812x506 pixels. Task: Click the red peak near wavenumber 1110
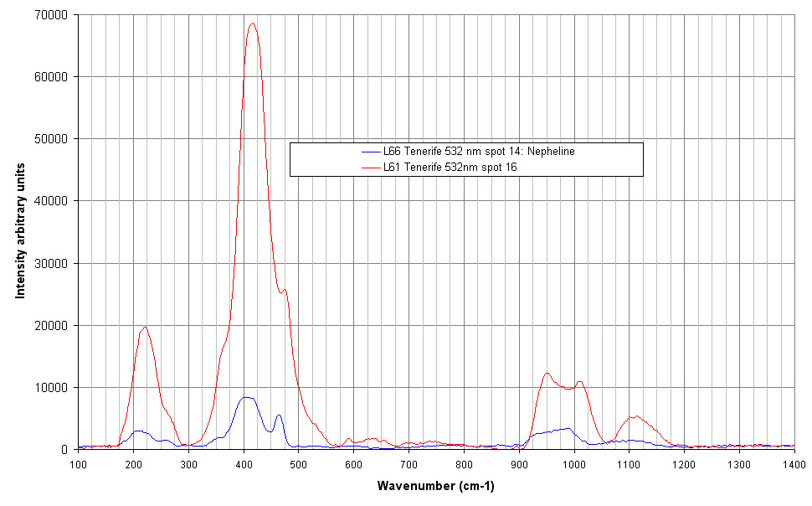pyautogui.click(x=635, y=416)
